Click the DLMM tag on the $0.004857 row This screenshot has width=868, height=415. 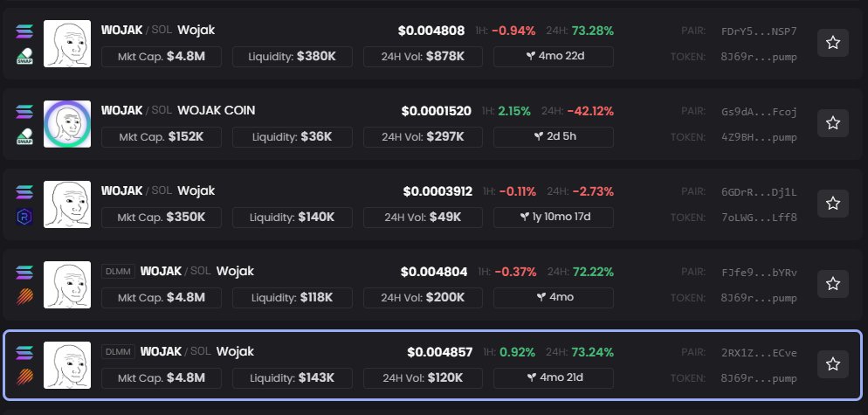pyautogui.click(x=118, y=351)
